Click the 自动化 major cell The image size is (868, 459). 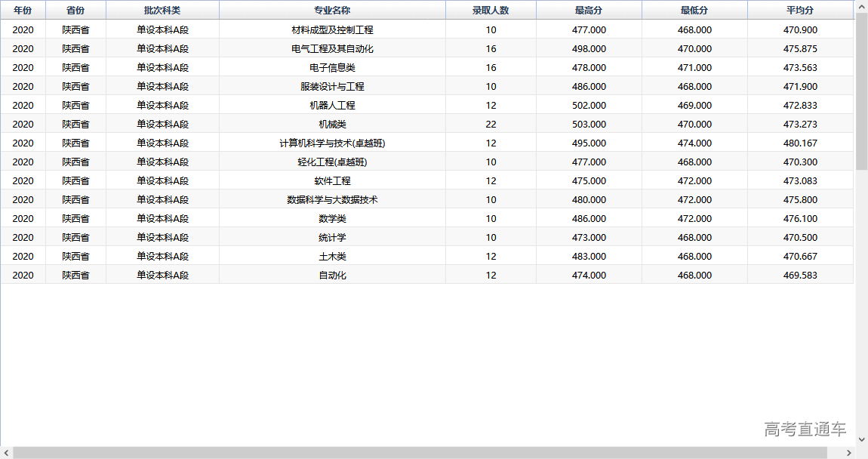[x=332, y=276]
